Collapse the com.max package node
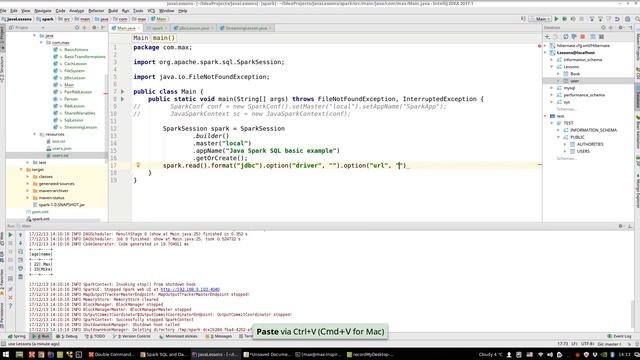The width and height of the screenshot is (640, 360). coord(41,42)
